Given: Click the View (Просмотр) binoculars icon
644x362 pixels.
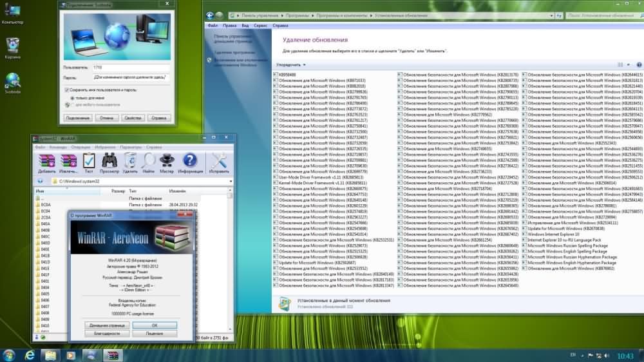Looking at the screenshot, I should pyautogui.click(x=109, y=162).
